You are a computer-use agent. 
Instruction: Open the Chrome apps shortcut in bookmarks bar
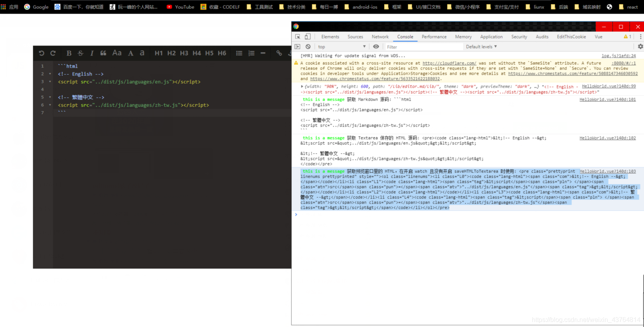(x=10, y=7)
